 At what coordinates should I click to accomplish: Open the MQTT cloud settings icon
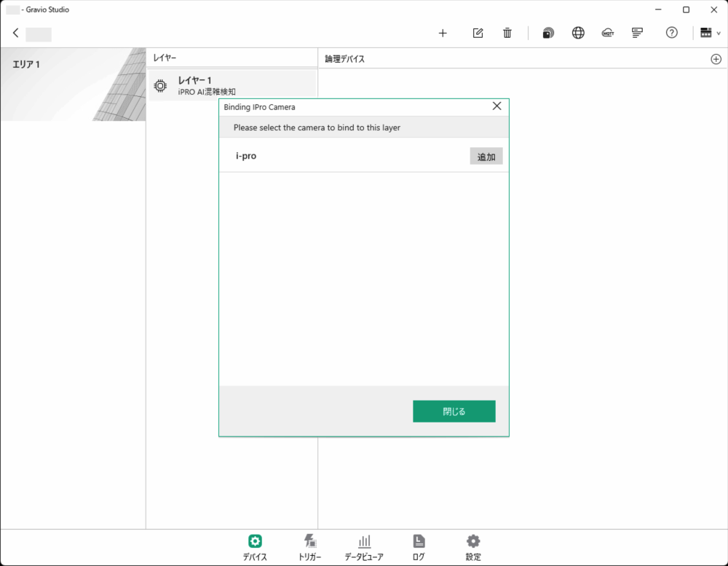pos(608,33)
